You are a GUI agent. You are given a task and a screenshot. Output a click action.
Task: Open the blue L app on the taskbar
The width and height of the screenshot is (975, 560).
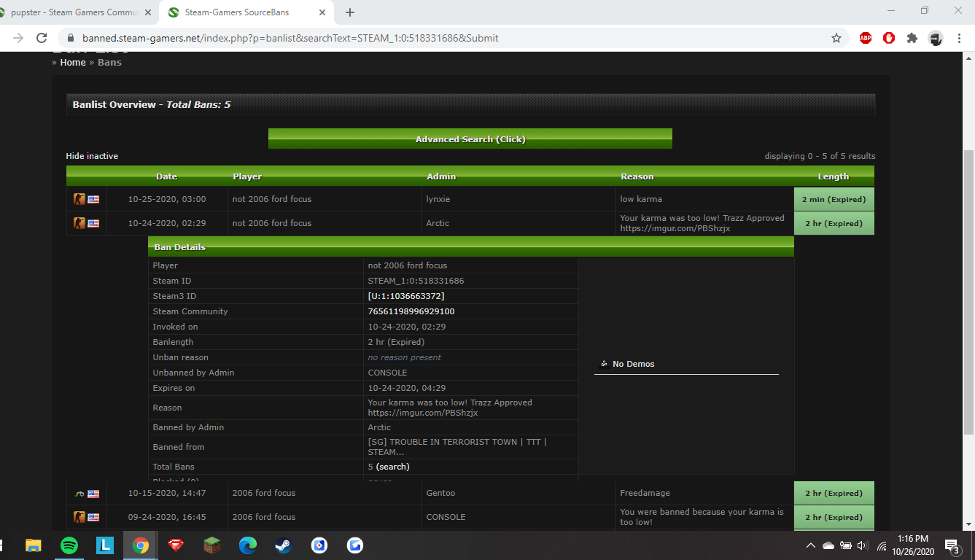(x=105, y=545)
